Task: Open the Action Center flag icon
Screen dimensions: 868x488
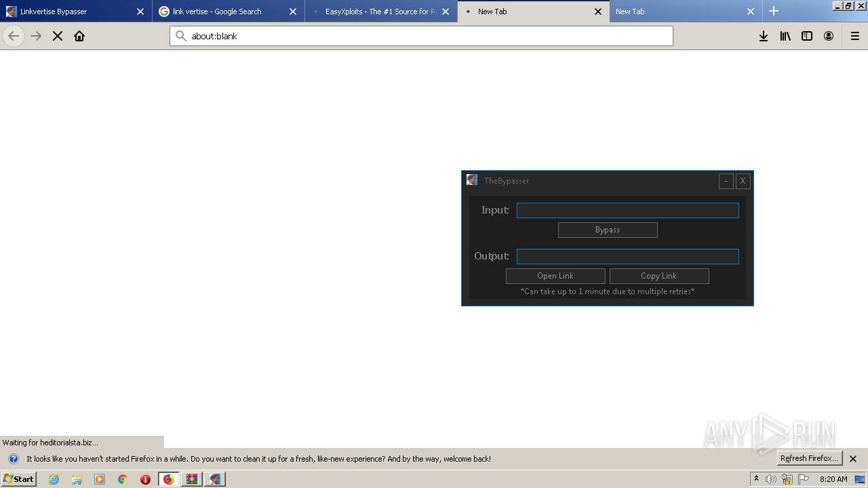Action: click(x=804, y=479)
